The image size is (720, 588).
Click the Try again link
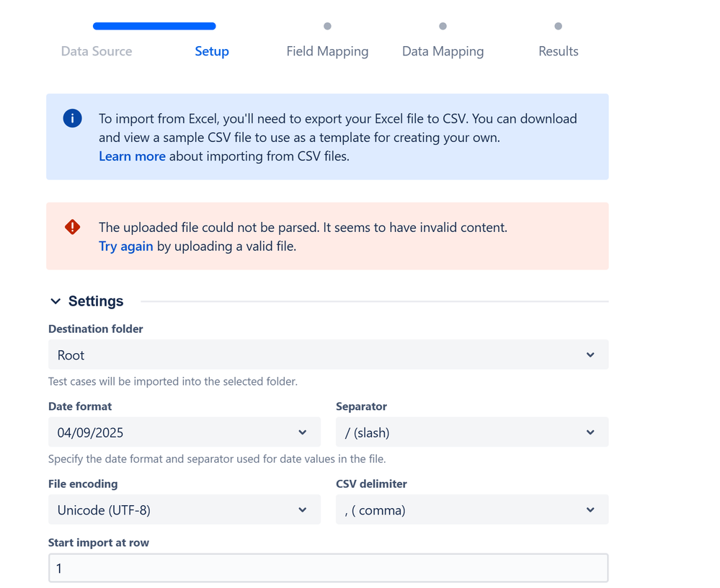125,246
